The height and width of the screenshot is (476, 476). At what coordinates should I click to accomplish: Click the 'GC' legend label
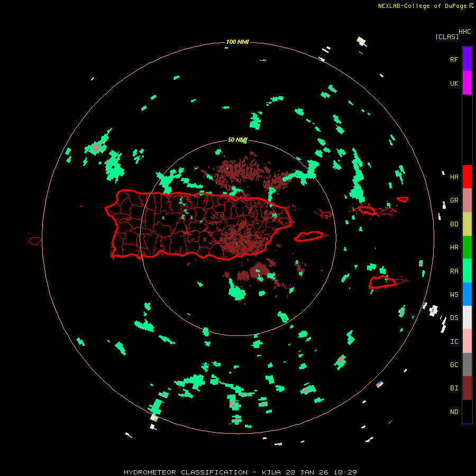point(454,365)
